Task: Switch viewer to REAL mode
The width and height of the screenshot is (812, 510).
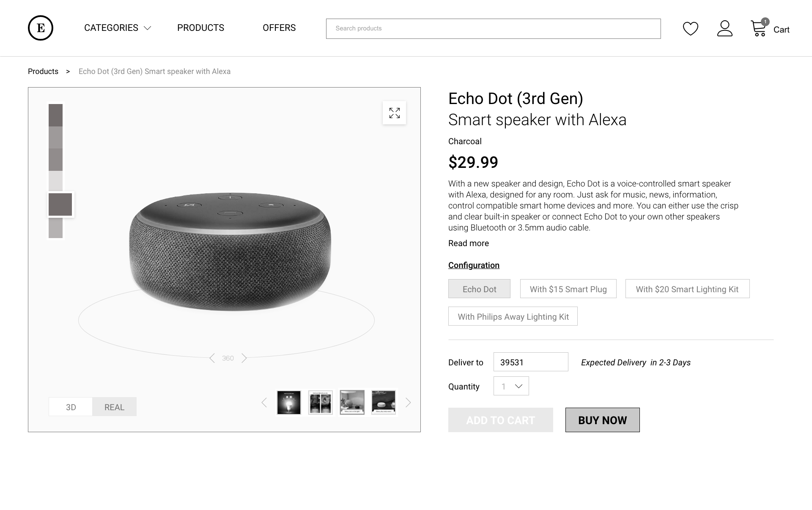Action: [114, 407]
